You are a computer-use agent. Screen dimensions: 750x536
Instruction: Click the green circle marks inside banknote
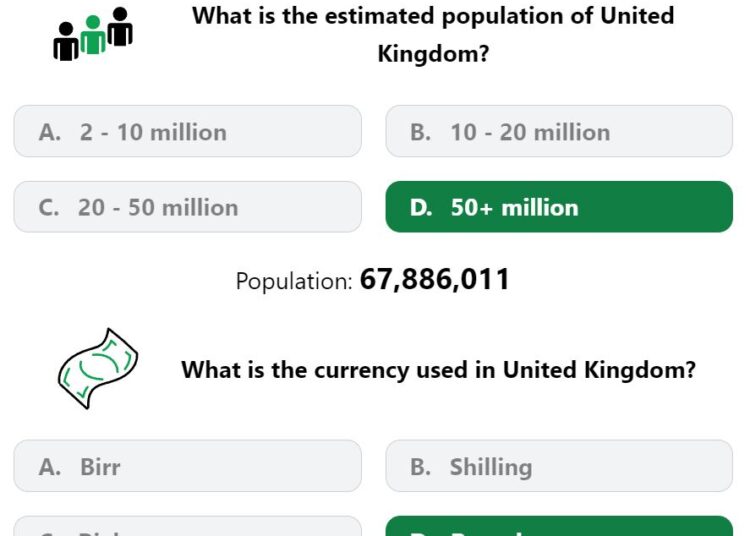(x=100, y=367)
